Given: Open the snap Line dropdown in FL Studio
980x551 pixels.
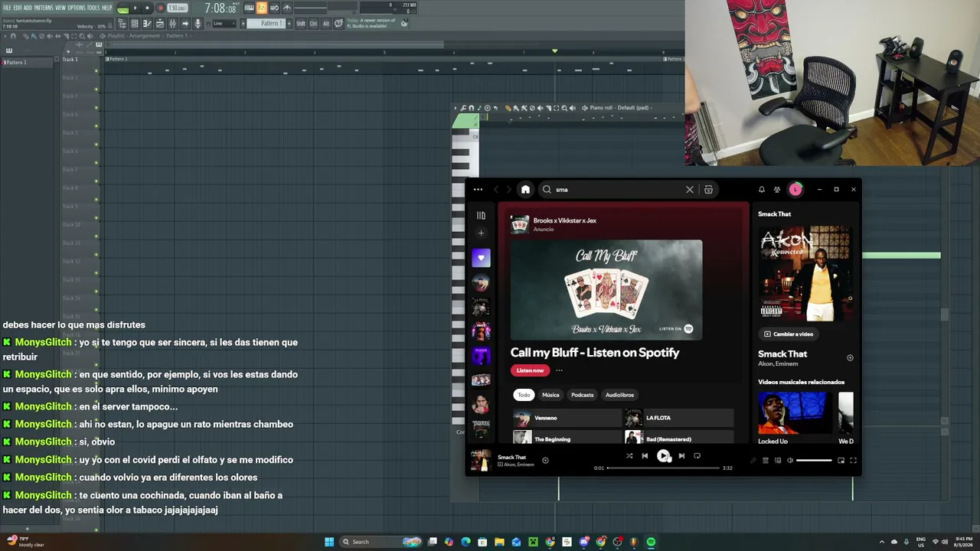Looking at the screenshot, I should point(224,24).
